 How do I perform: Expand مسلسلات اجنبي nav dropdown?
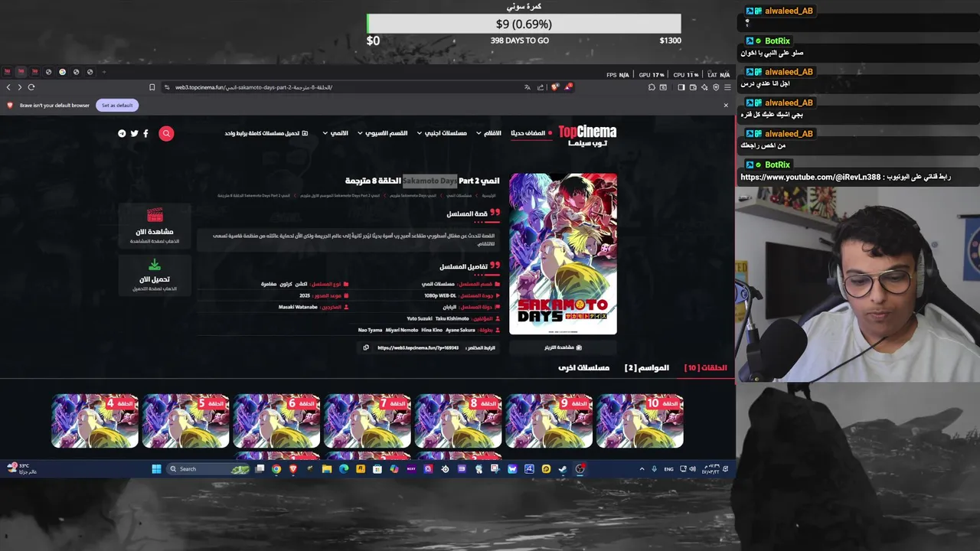442,133
